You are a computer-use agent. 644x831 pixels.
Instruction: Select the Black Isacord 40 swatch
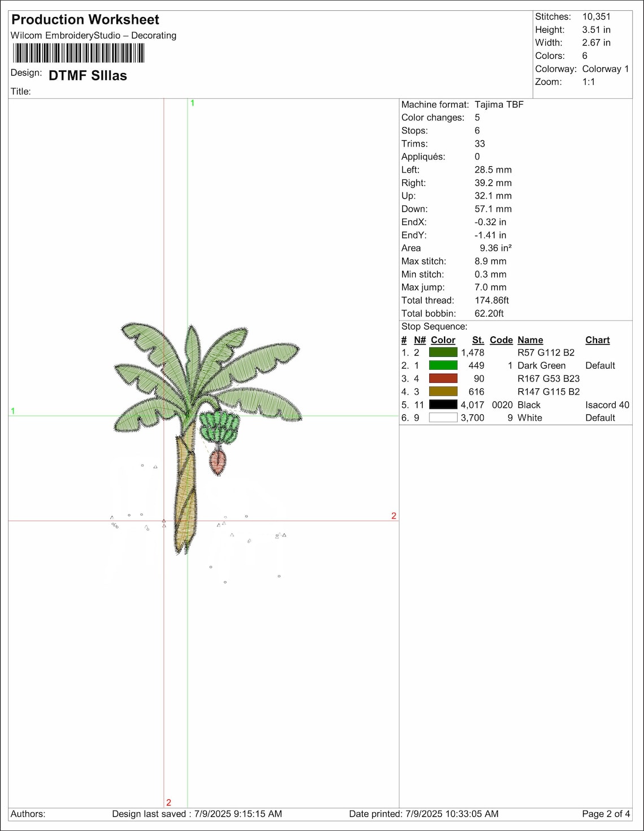pos(442,405)
